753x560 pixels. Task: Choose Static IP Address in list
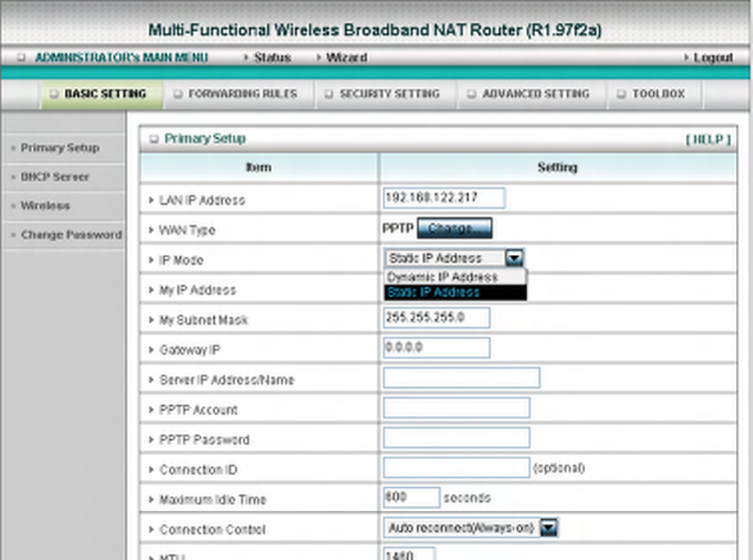[x=455, y=292]
